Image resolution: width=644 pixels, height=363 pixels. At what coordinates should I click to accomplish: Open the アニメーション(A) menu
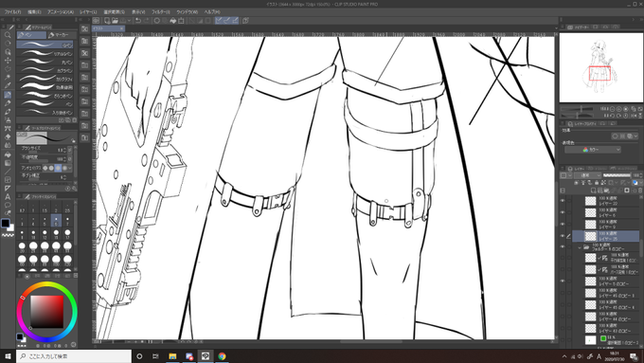pos(61,12)
